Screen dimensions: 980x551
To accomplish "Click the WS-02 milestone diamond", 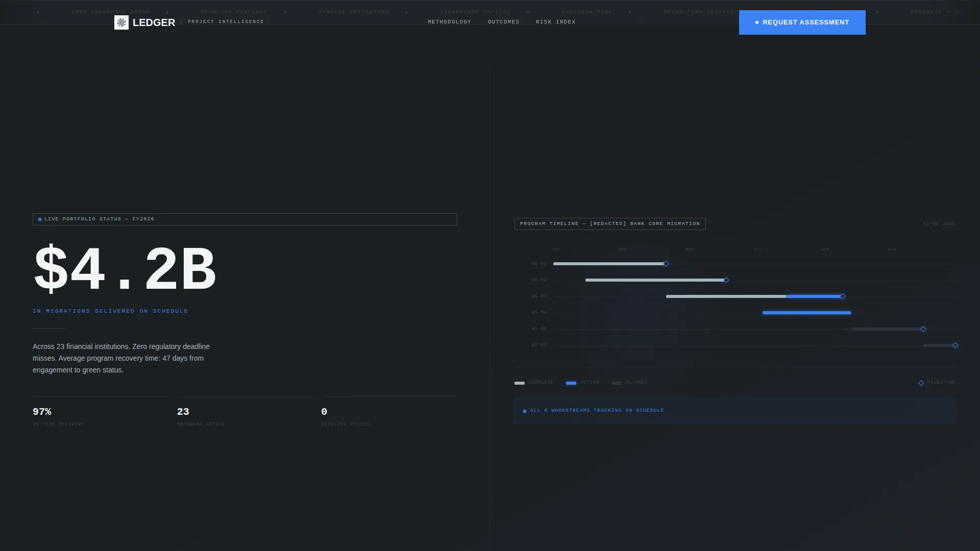I will click(726, 280).
